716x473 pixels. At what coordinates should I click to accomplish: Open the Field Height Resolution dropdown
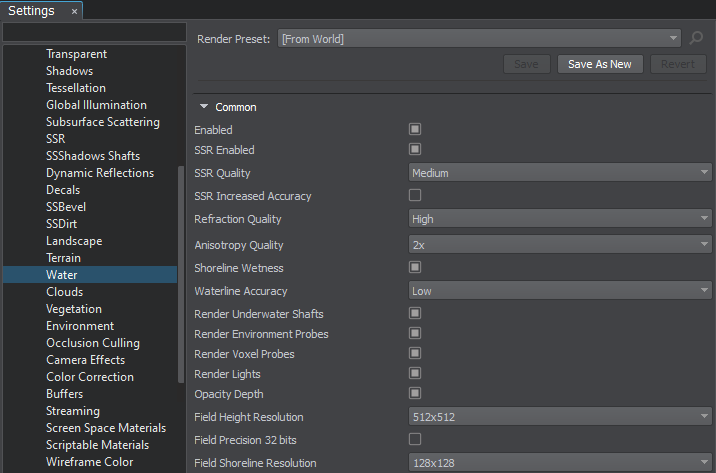click(x=559, y=417)
